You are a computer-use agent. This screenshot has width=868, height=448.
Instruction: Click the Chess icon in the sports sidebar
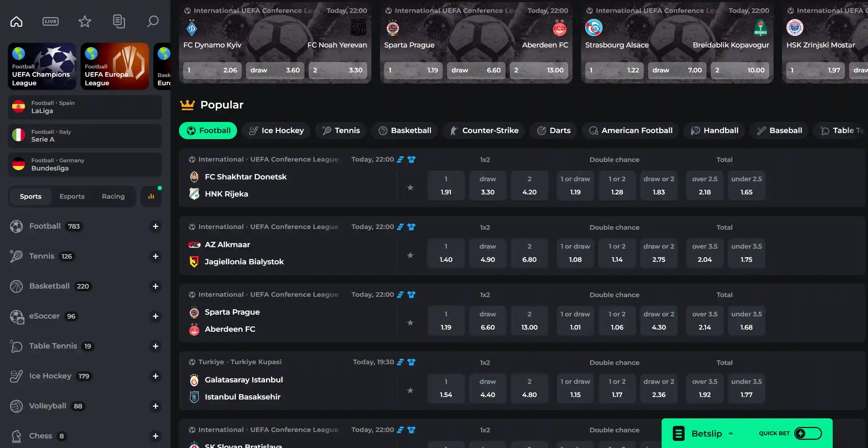[x=16, y=436]
